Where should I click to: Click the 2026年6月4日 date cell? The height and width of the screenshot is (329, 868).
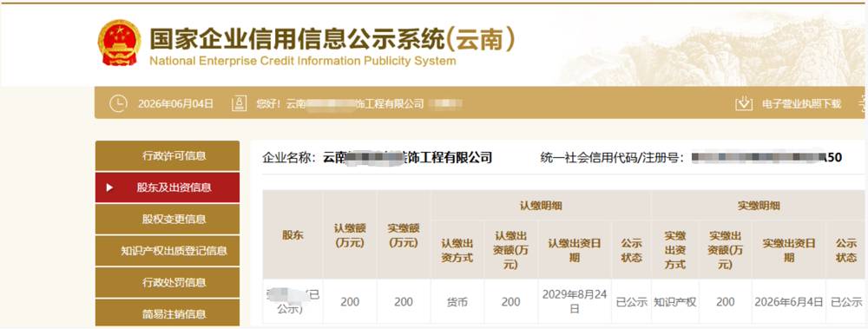pos(788,302)
